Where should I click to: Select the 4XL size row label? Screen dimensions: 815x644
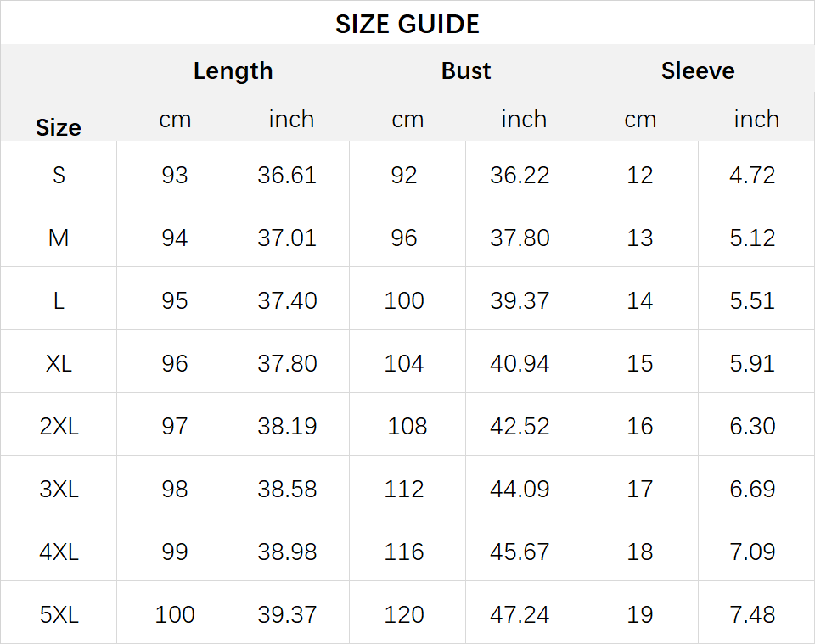[x=59, y=552]
